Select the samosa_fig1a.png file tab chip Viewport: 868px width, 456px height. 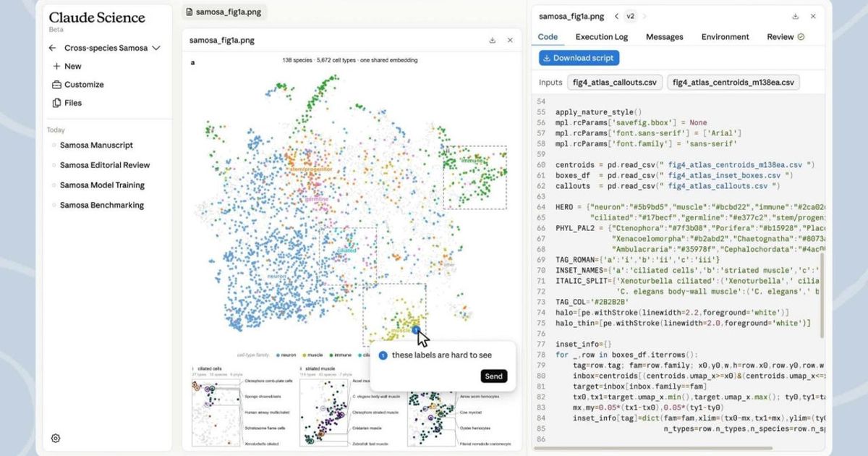coord(224,12)
